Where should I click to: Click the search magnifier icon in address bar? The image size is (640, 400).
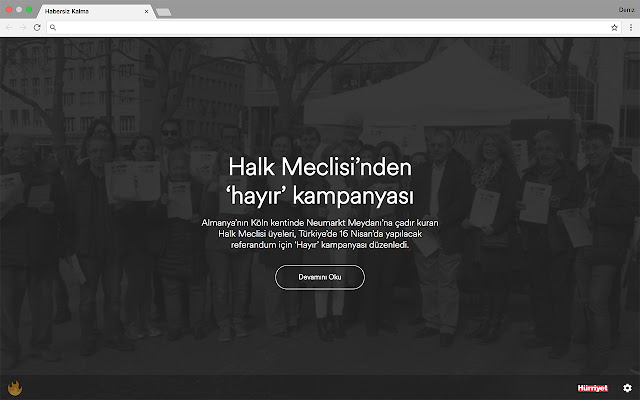[53, 27]
